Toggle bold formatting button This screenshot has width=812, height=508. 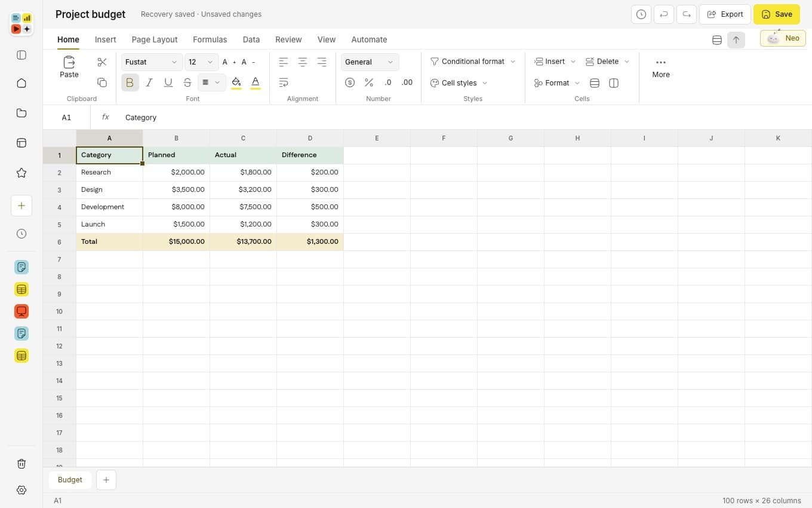[x=130, y=82]
